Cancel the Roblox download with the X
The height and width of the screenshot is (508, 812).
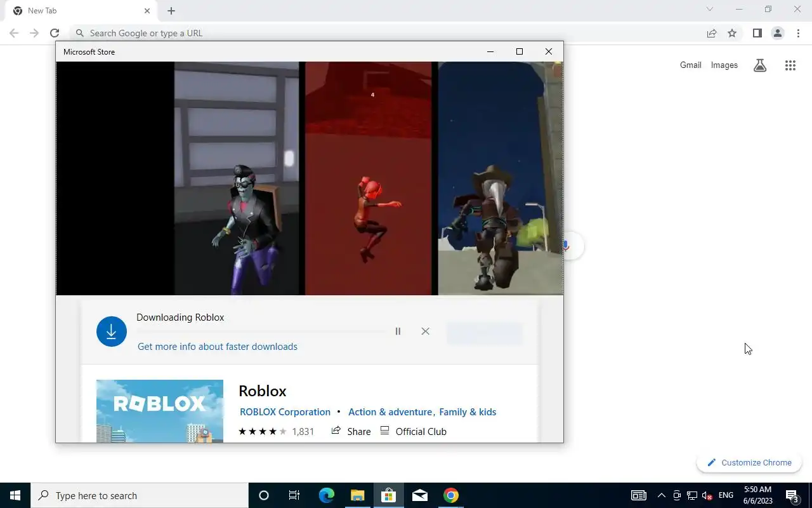pyautogui.click(x=425, y=331)
